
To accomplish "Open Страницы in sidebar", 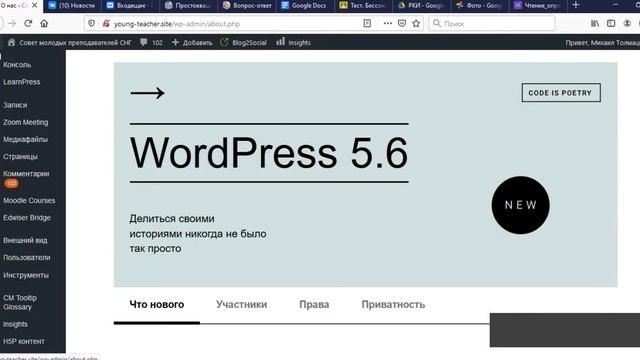I will click(20, 156).
